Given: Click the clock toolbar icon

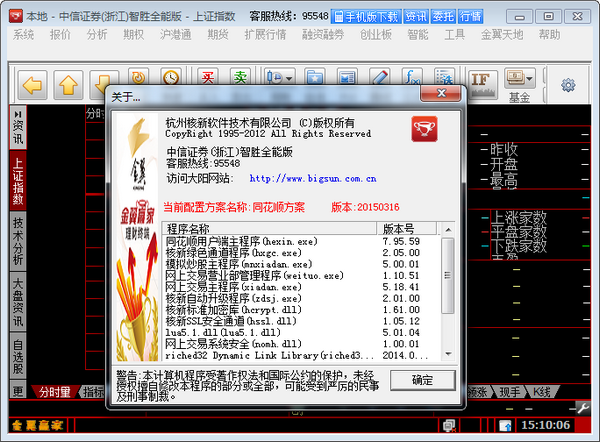Looking at the screenshot, I should (171, 77).
